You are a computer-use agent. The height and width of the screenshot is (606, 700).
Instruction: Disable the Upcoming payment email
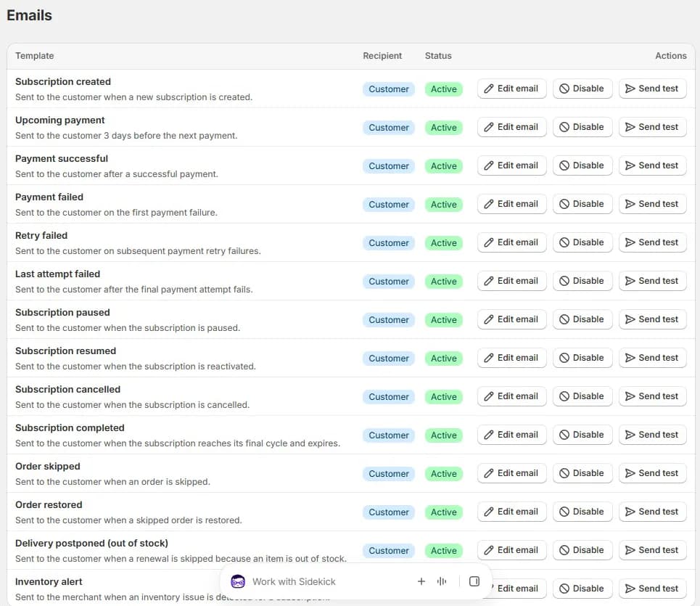point(582,127)
